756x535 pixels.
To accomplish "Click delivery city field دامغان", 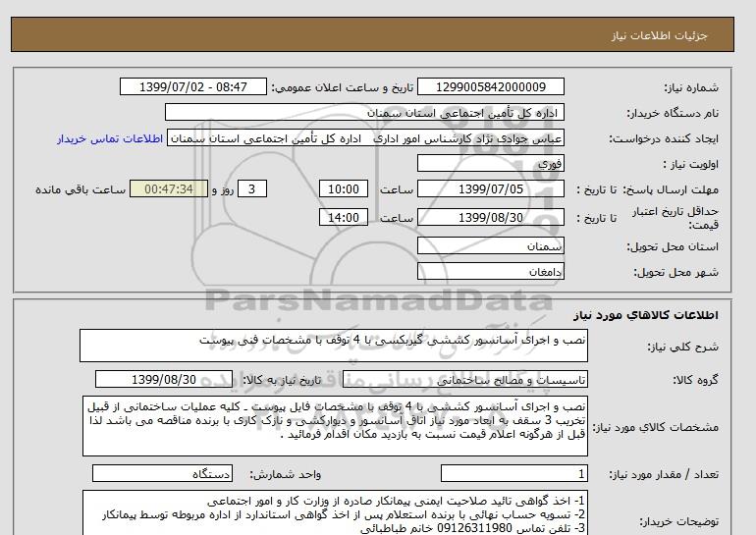I will (490, 271).
